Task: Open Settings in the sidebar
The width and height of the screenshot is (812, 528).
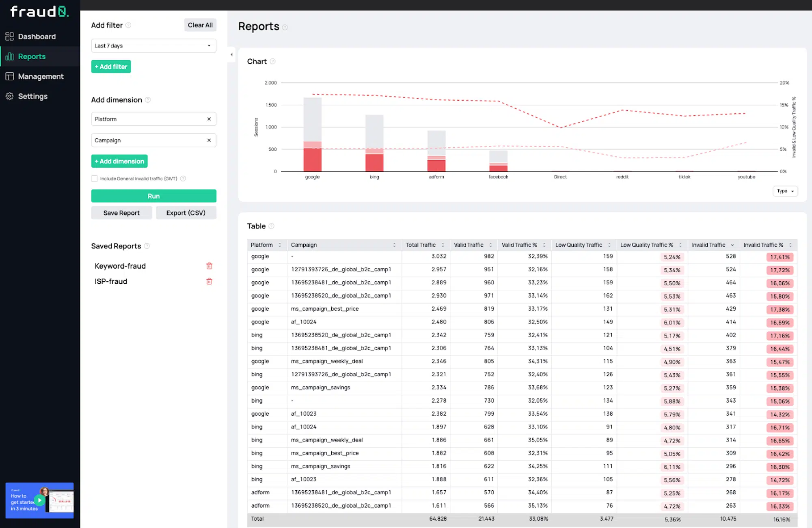Action: [x=32, y=96]
